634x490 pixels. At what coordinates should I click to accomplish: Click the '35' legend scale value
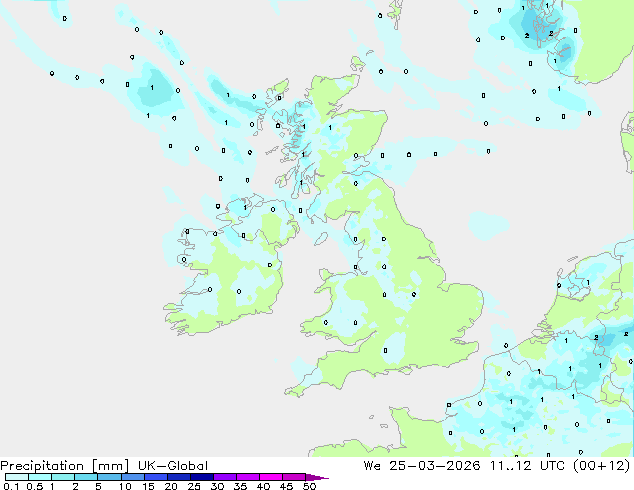point(240,486)
